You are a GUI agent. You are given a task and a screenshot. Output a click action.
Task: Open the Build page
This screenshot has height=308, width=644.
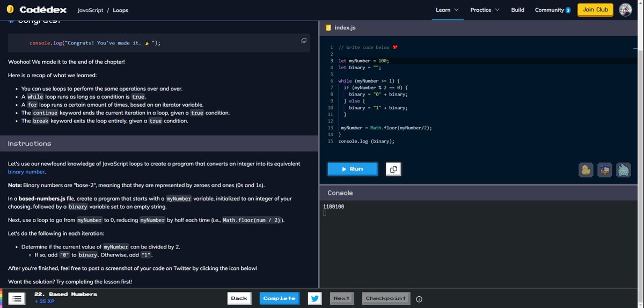click(518, 10)
